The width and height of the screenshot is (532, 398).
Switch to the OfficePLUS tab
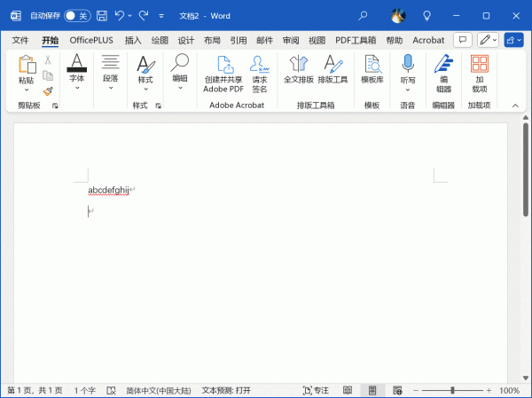point(91,40)
